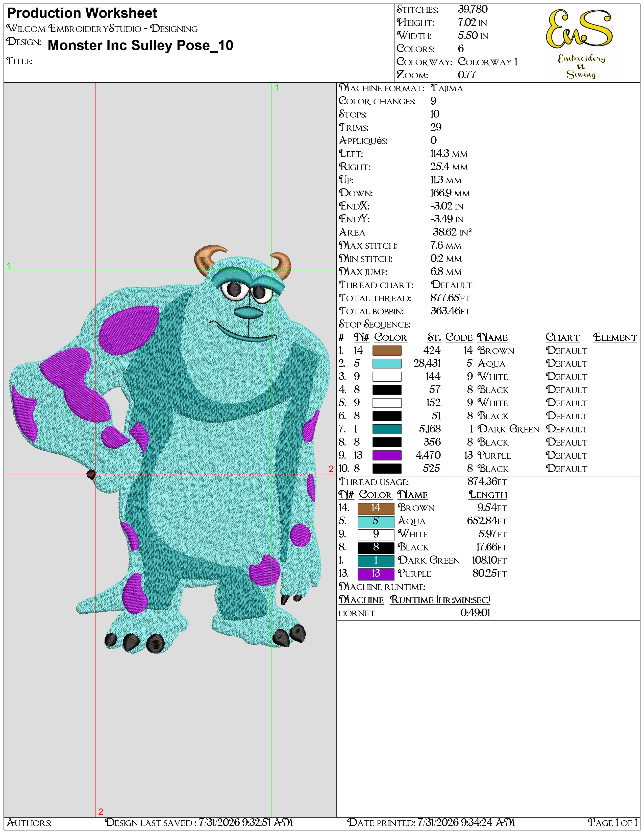The image size is (644, 834).
Task: Select the "Trims:" label
Action: 354,128
